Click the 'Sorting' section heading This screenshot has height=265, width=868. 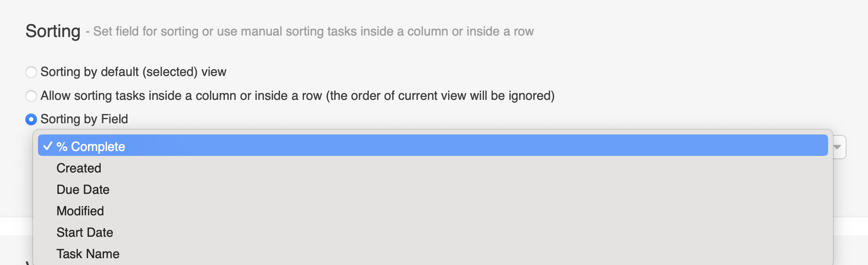pos(53,31)
